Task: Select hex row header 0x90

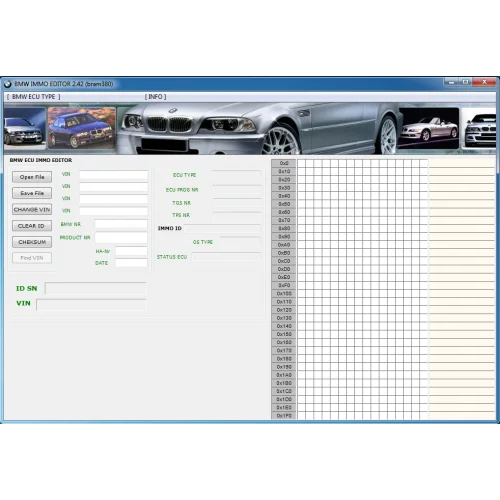Action: (x=284, y=236)
